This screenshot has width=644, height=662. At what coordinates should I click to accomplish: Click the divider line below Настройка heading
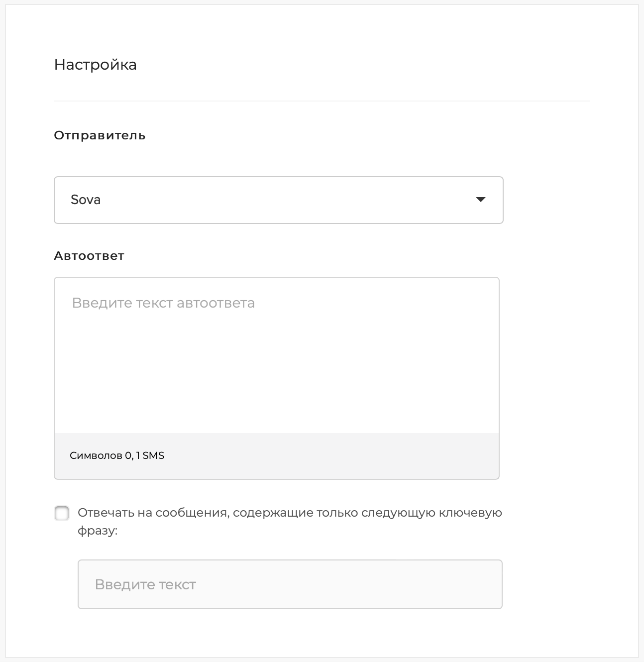coord(322,101)
